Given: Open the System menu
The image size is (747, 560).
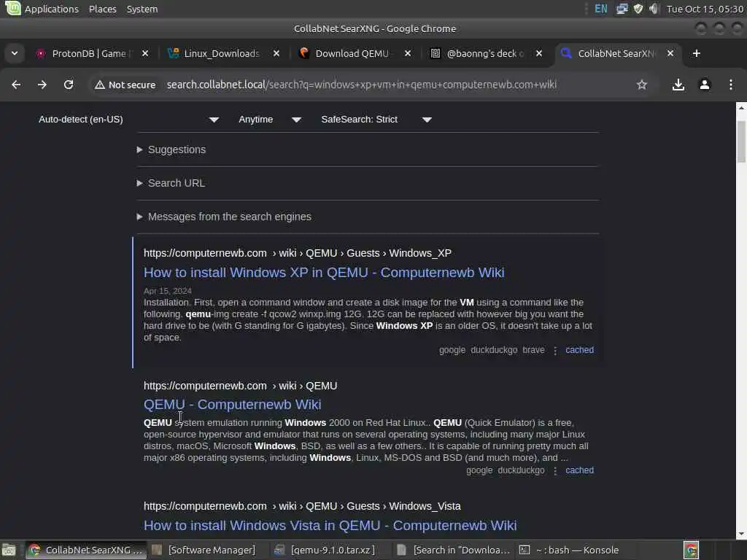Looking at the screenshot, I should 142,9.
